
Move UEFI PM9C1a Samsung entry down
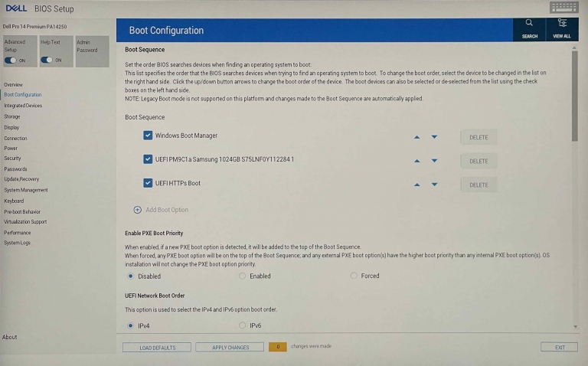[434, 161]
